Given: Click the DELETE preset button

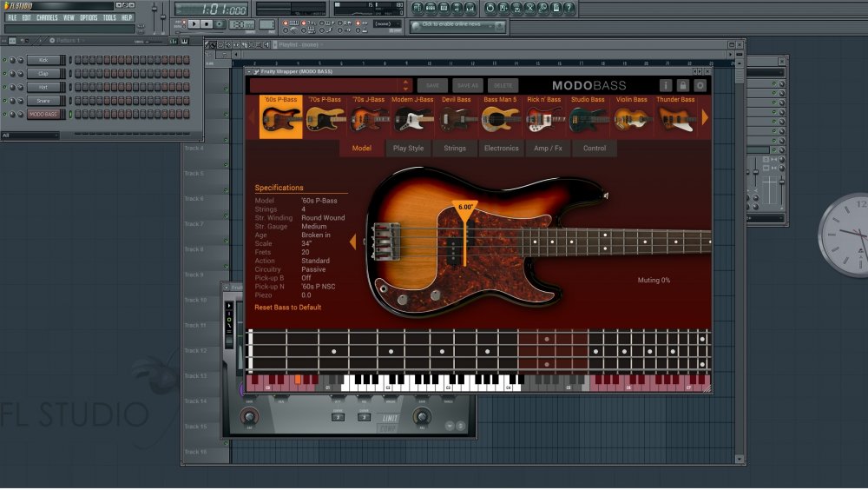Looking at the screenshot, I should click(503, 85).
